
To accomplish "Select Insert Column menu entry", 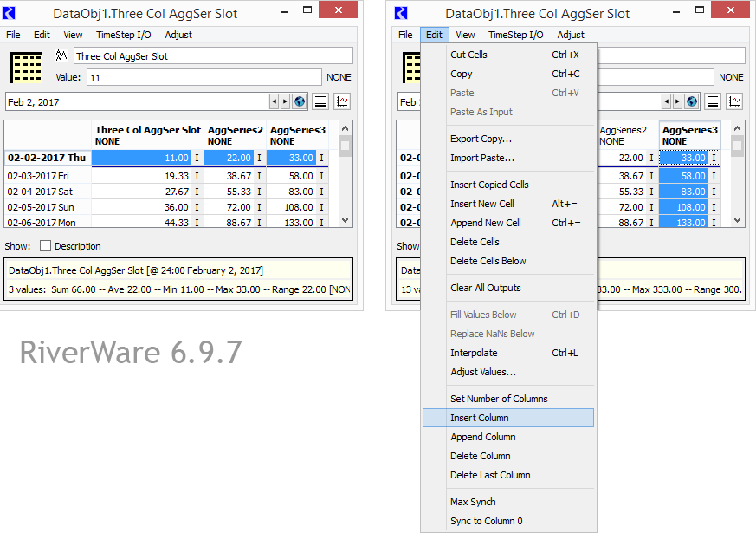I will [508, 418].
